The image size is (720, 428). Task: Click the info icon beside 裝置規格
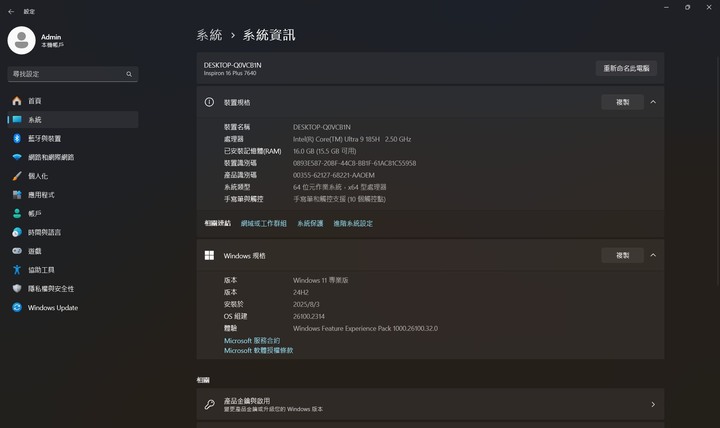[209, 102]
